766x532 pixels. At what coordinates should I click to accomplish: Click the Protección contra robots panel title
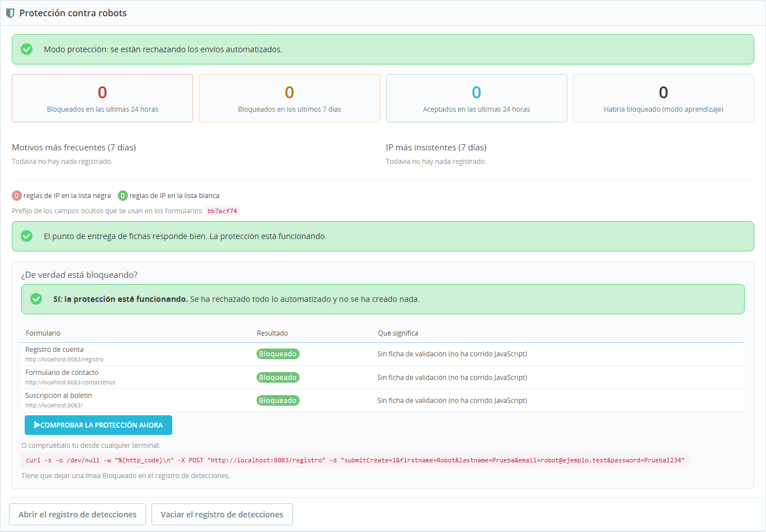73,13
